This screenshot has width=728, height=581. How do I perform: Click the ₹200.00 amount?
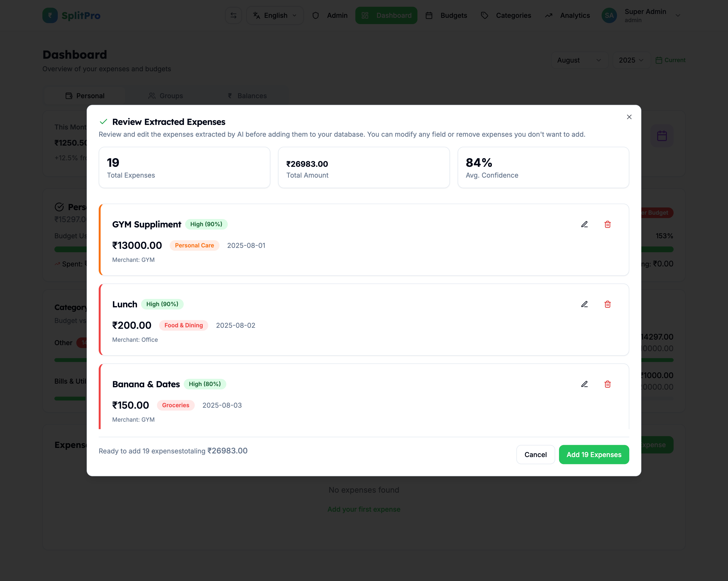point(131,325)
